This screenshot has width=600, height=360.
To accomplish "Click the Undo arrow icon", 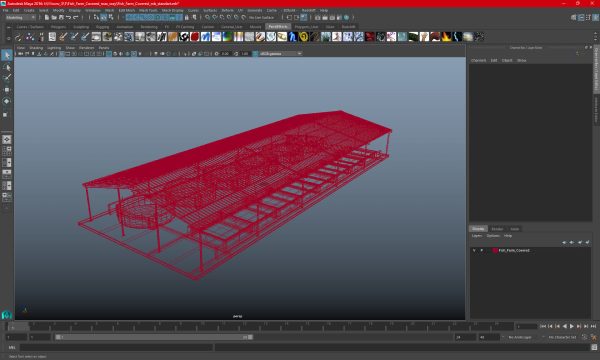I will pyautogui.click(x=68, y=17).
